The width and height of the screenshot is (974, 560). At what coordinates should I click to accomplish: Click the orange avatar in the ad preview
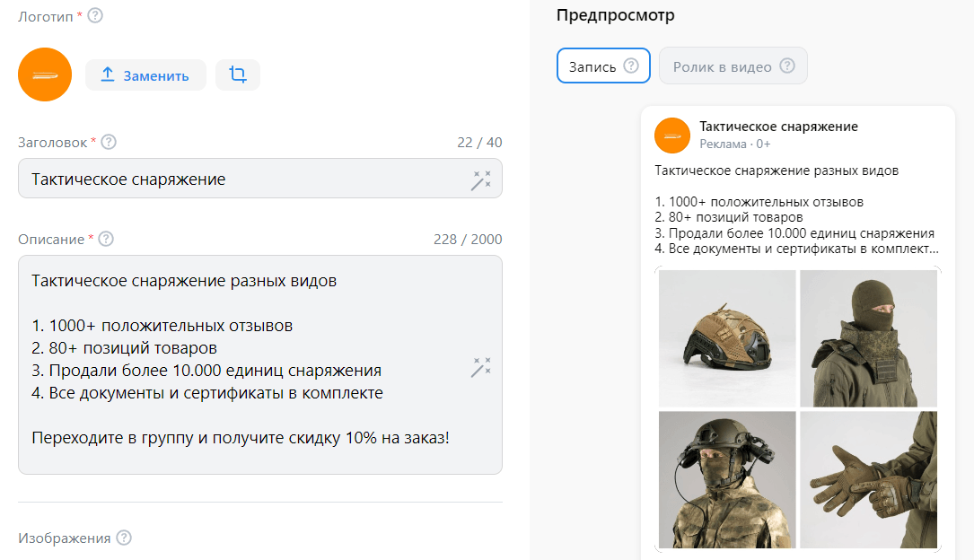[x=672, y=136]
